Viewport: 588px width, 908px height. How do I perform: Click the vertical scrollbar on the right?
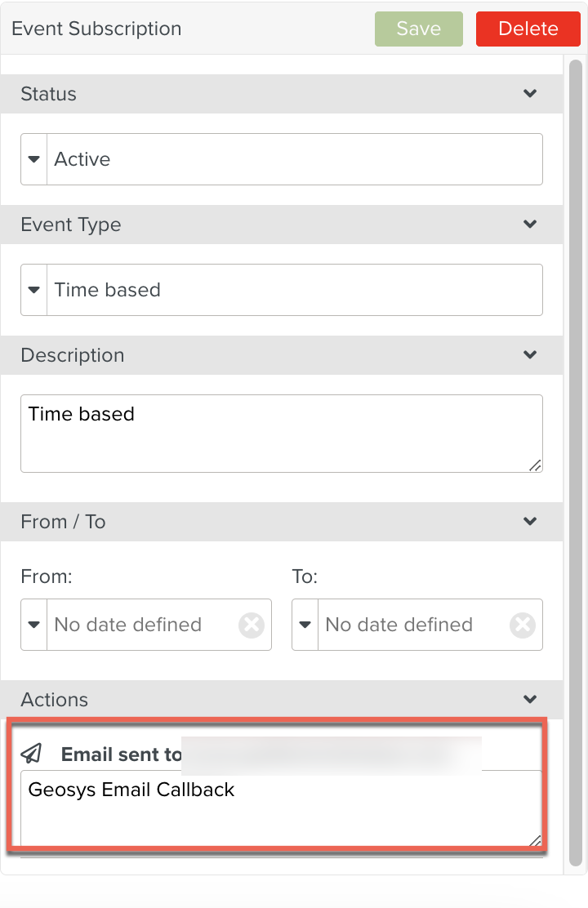click(x=576, y=408)
